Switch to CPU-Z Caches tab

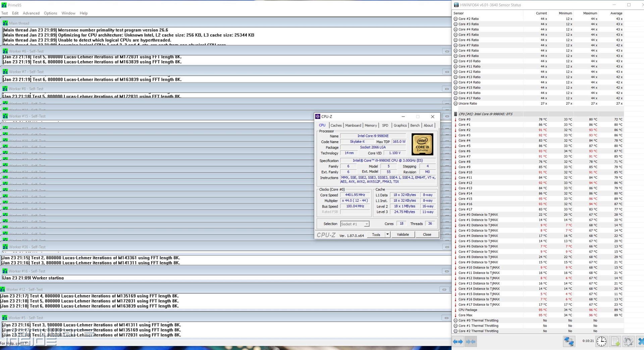(336, 125)
